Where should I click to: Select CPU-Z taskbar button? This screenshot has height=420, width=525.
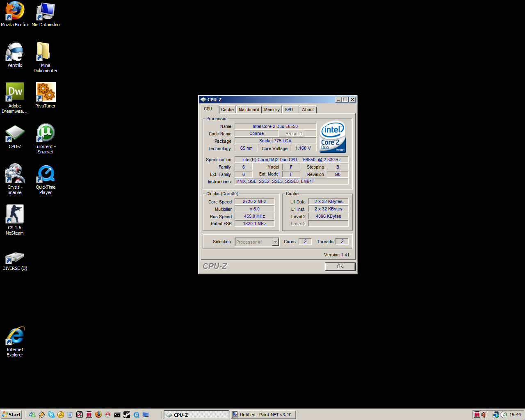[196, 415]
